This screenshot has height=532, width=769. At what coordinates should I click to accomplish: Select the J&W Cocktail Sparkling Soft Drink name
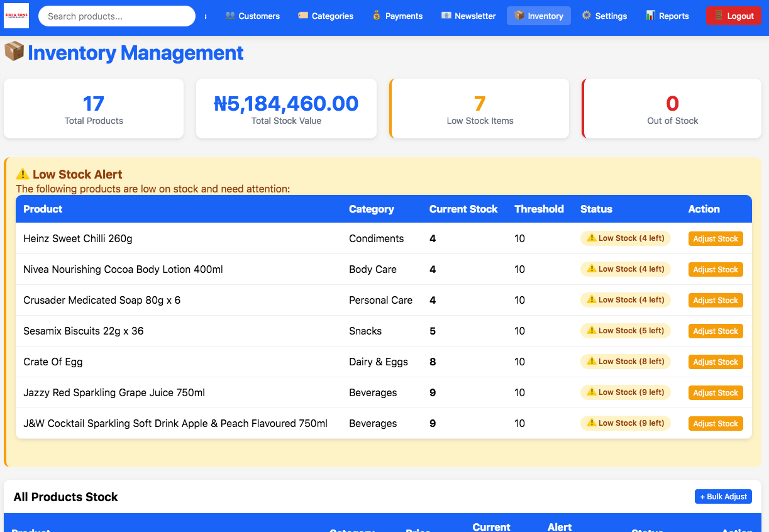(175, 423)
